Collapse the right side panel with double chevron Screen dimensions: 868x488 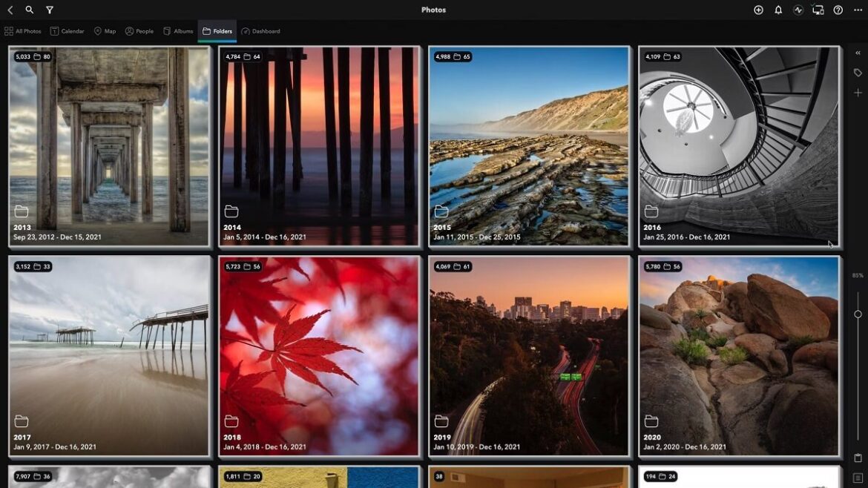858,53
